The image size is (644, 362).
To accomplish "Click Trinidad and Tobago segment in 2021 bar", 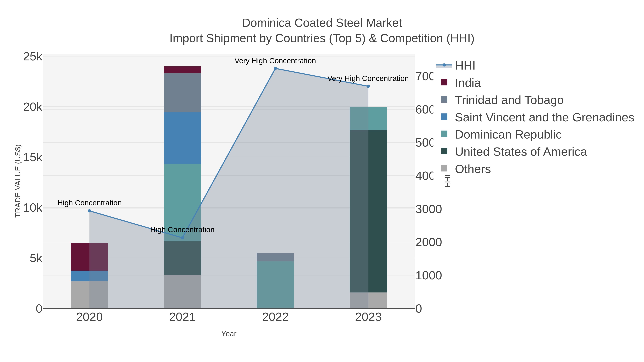I will pos(182,93).
